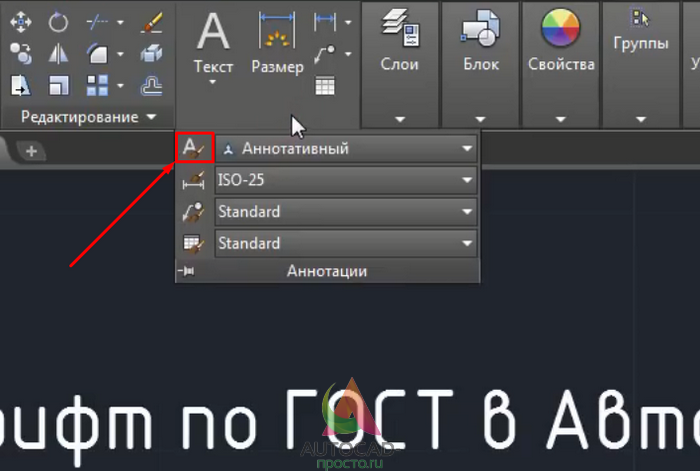This screenshot has height=471, width=700.
Task: Open the Trim tool dropdown arrow
Action: pyautogui.click(x=120, y=22)
